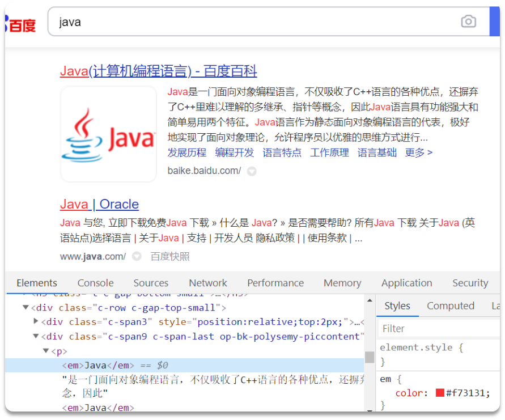Switch to the Memory DevTools tab
This screenshot has width=505, height=420.
click(342, 283)
